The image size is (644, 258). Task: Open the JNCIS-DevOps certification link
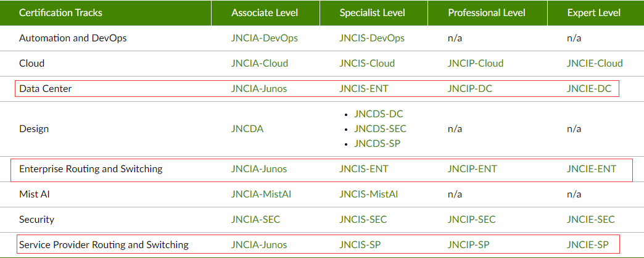click(372, 38)
